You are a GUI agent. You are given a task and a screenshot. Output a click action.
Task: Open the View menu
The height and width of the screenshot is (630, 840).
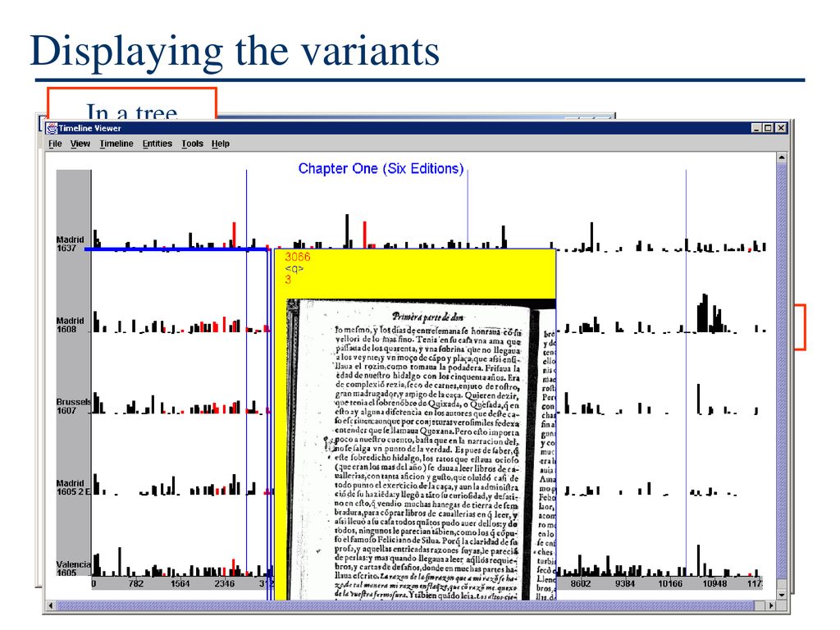(x=80, y=144)
